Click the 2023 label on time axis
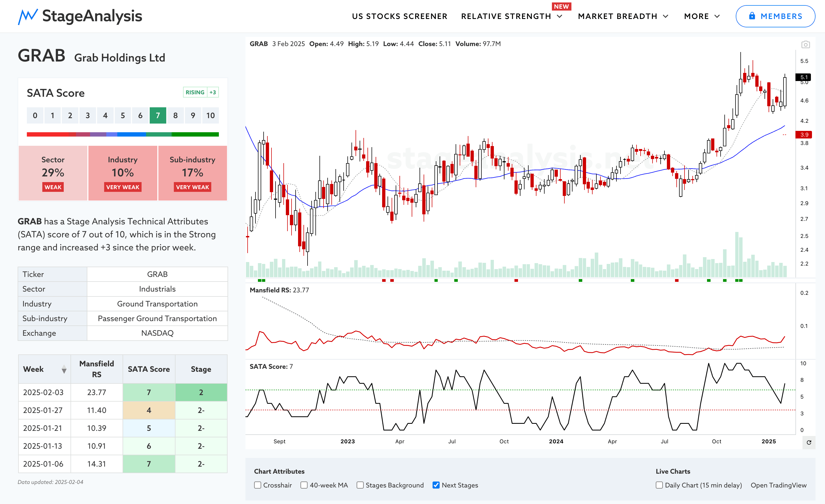Image resolution: width=825 pixels, height=504 pixels. 347,441
